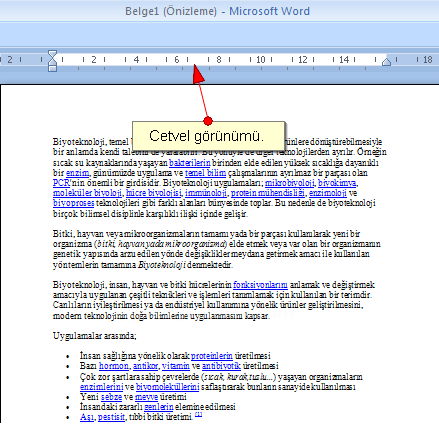
Task: Click the antibiyotik link
Action: point(221,366)
